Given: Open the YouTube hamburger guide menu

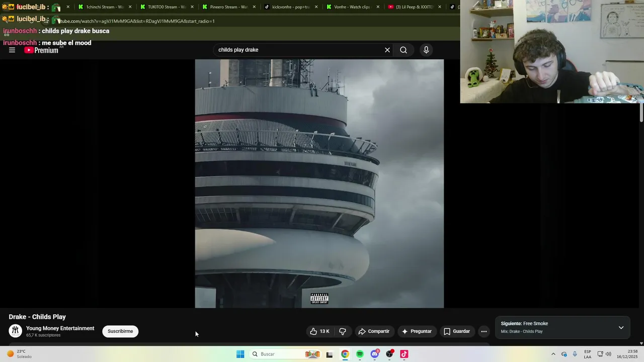Looking at the screenshot, I should click(12, 50).
